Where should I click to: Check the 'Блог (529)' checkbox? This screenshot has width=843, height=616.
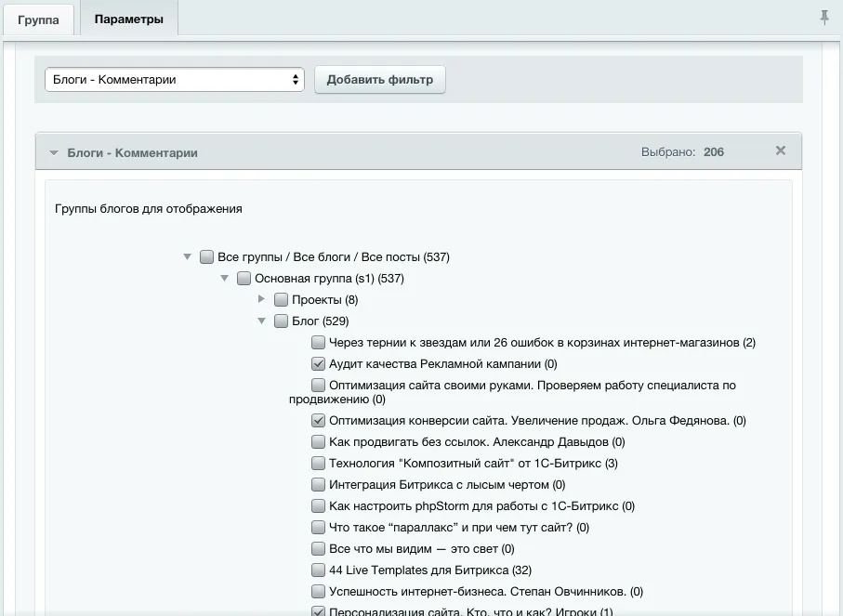(281, 321)
